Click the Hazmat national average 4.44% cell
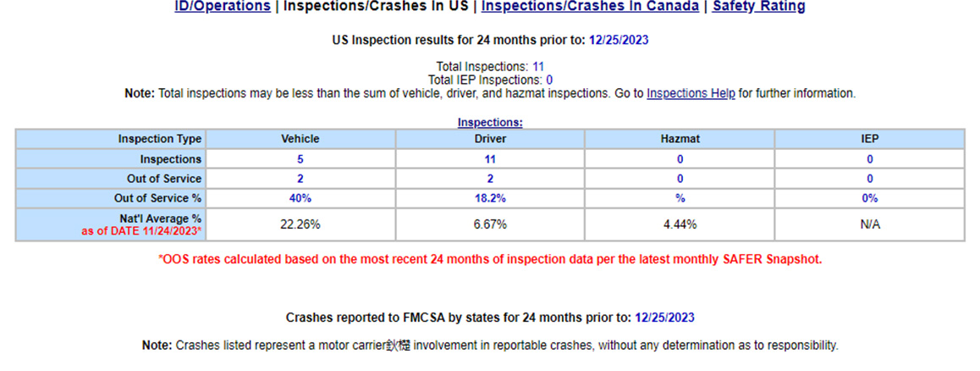 (680, 224)
